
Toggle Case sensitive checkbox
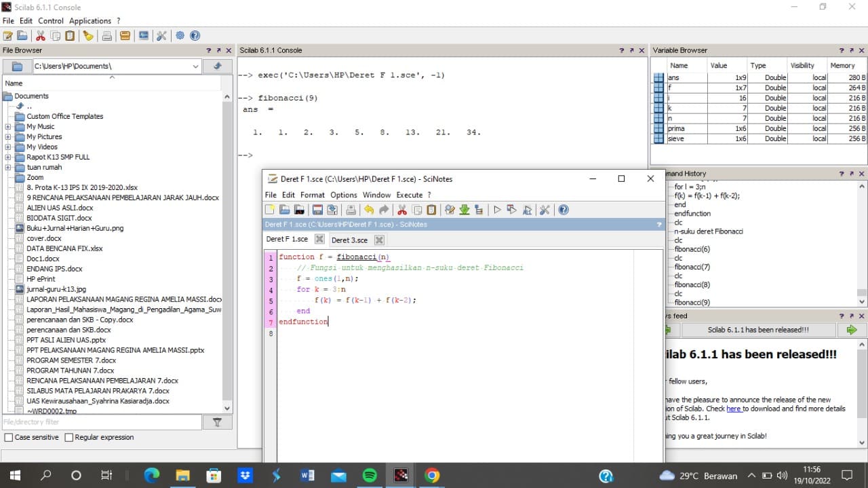(9, 438)
